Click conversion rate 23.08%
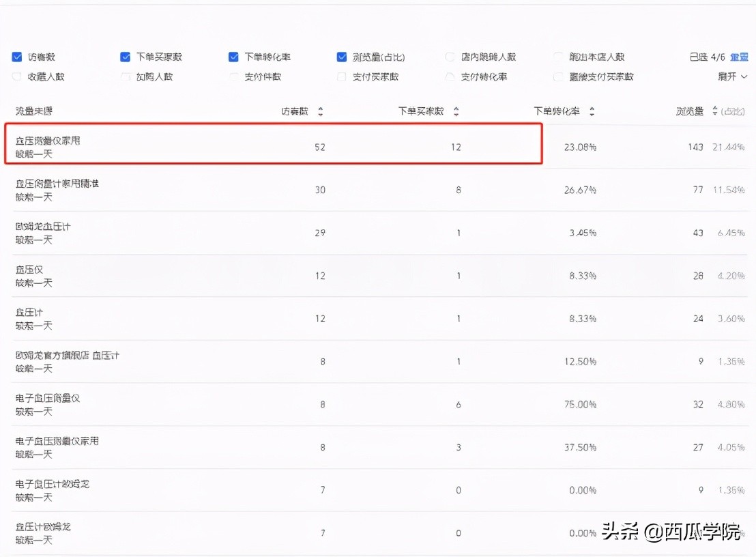This screenshot has height=557, width=756. 580,147
